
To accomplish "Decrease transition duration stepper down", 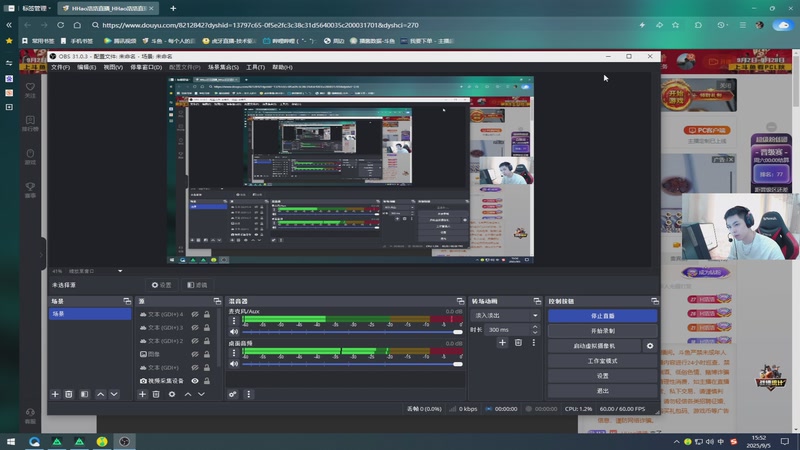I will pyautogui.click(x=535, y=333).
